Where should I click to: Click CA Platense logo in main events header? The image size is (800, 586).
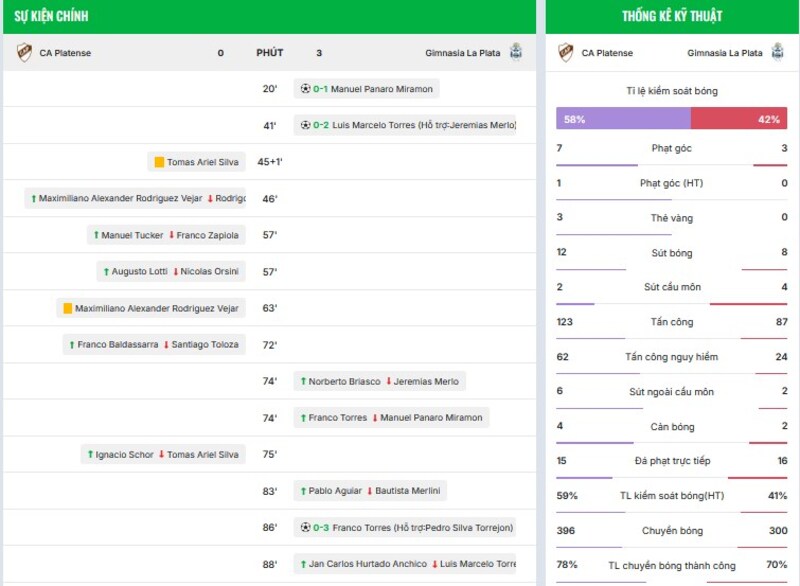[x=24, y=52]
